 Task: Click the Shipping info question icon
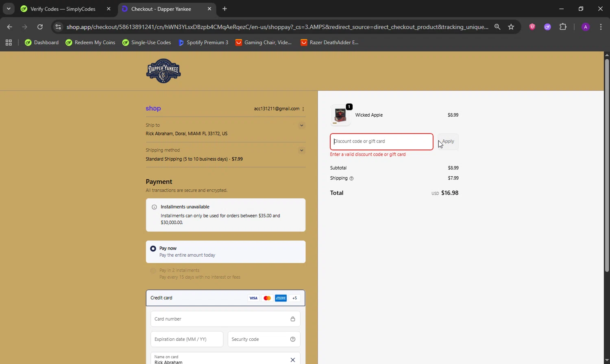click(351, 178)
